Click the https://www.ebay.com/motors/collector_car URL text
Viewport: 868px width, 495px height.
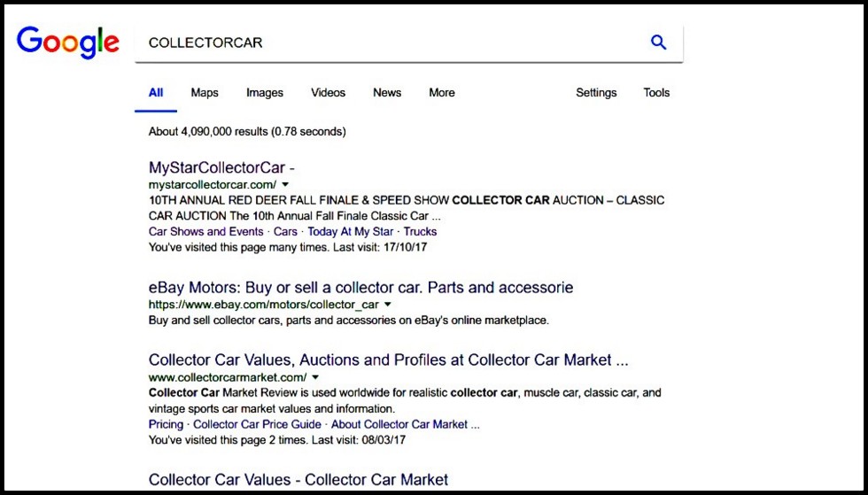pos(264,304)
